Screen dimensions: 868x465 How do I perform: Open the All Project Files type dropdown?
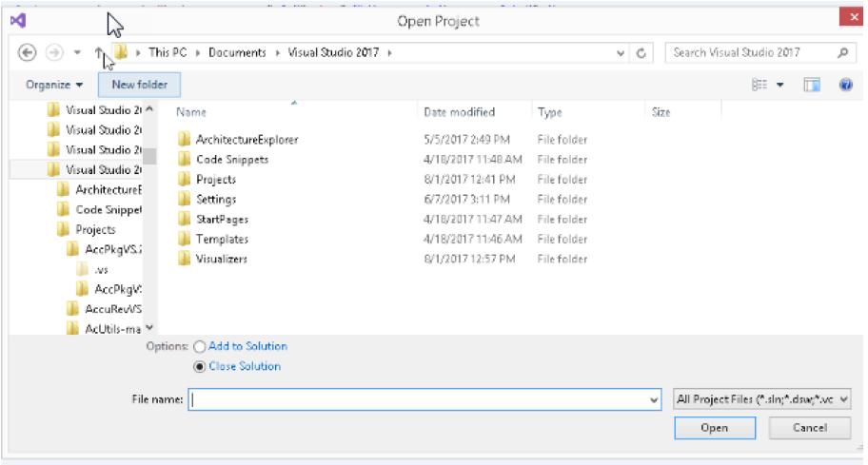tap(761, 400)
